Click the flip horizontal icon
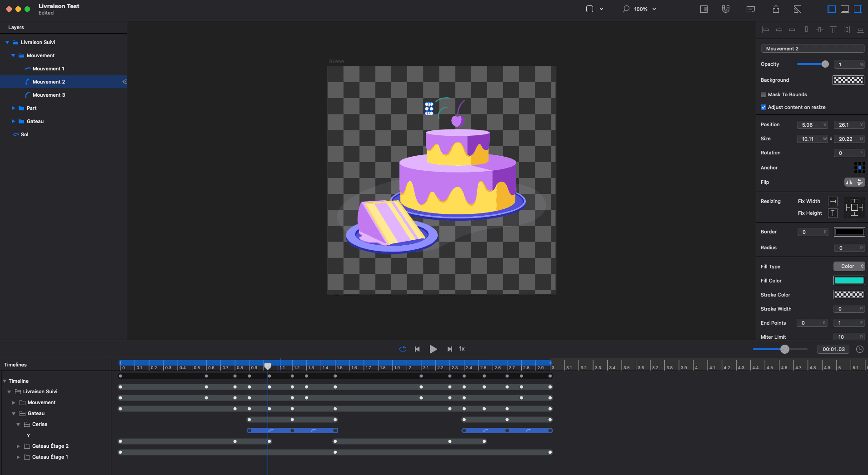This screenshot has width=868, height=475. pos(849,182)
